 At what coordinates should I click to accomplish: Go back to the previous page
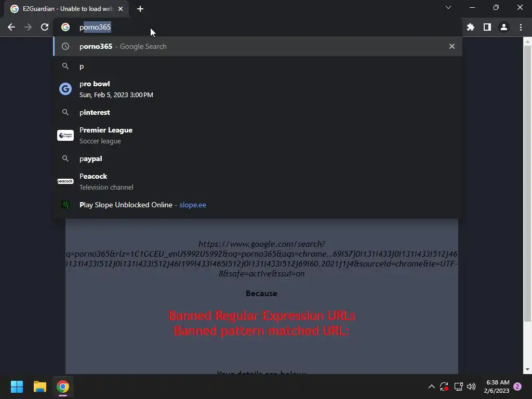(x=11, y=27)
